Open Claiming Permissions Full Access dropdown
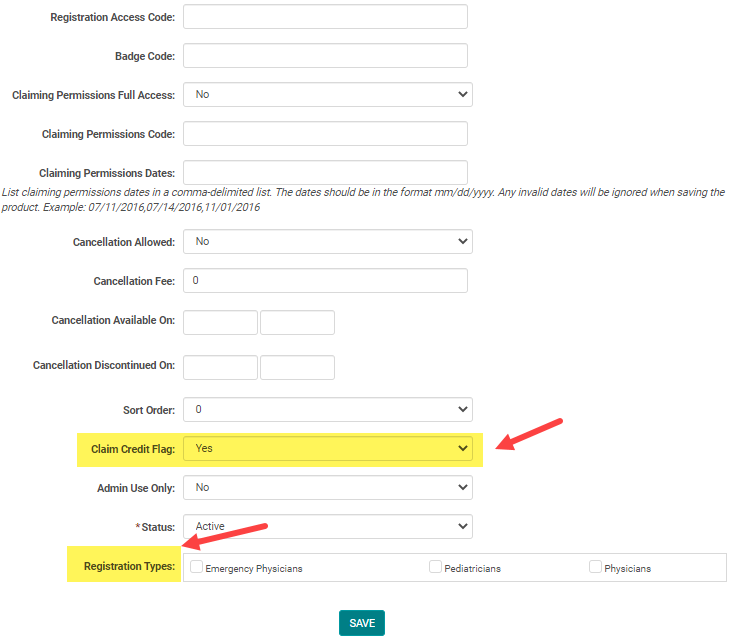730x638 pixels. 328,94
